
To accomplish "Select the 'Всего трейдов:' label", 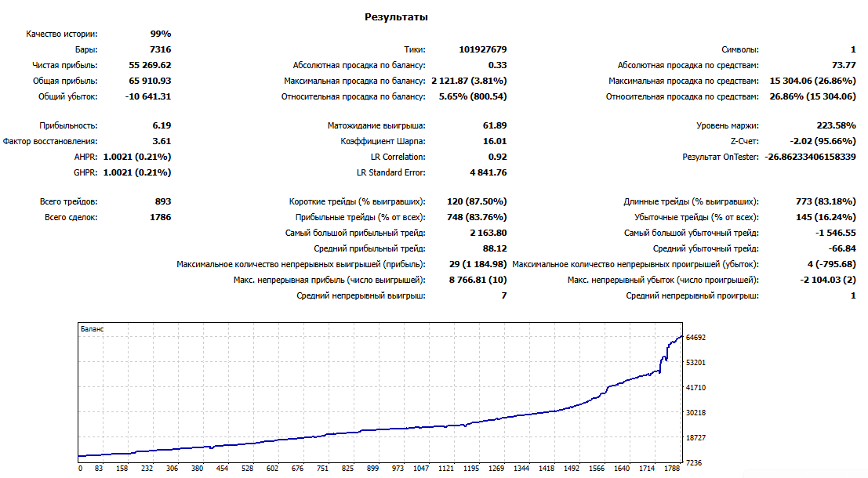I will pos(69,202).
